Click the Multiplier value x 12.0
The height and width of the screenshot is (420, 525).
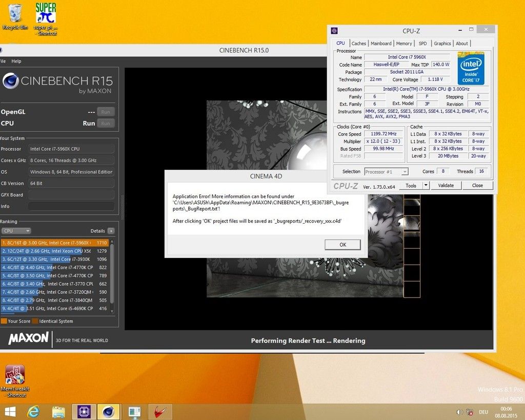[383, 141]
